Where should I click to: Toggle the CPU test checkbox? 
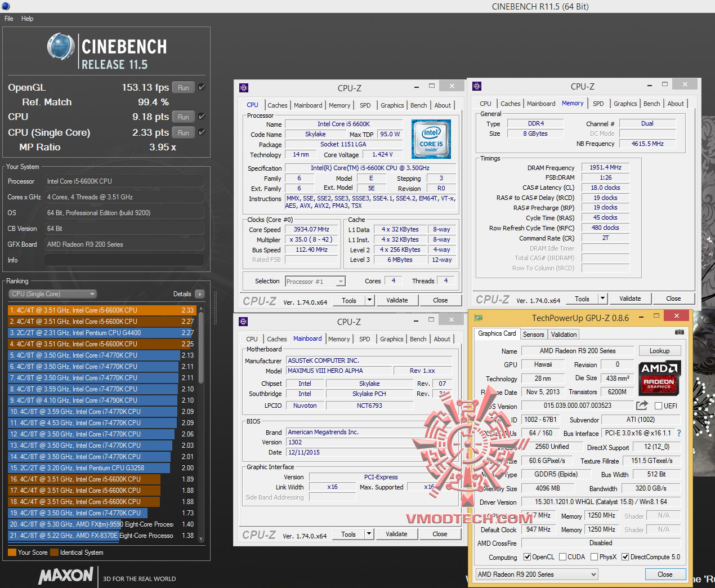[x=202, y=117]
